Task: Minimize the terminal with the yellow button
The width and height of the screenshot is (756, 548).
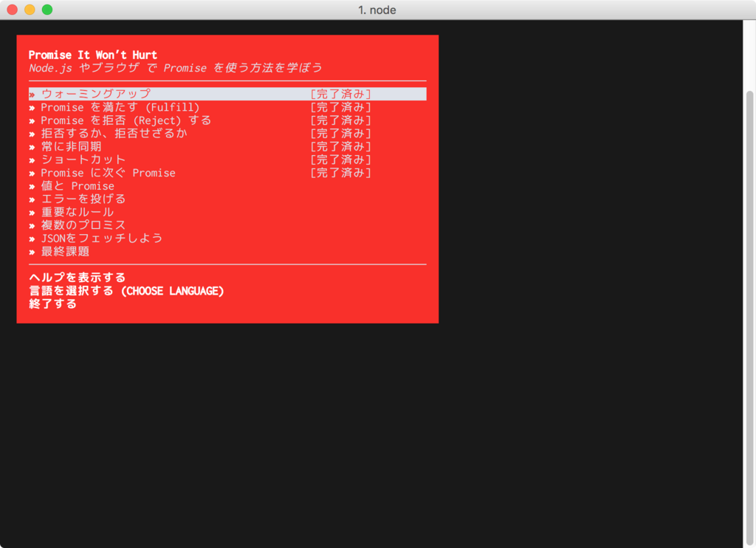Action: [30, 10]
